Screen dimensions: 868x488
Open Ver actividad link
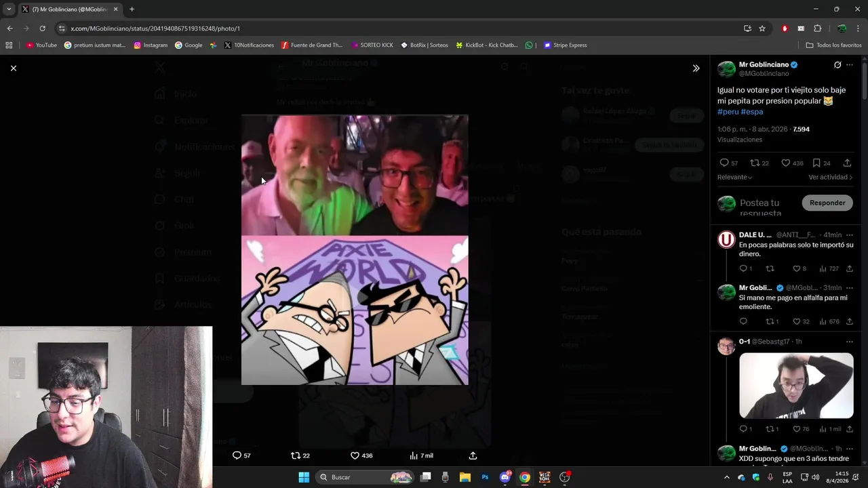[830, 177]
